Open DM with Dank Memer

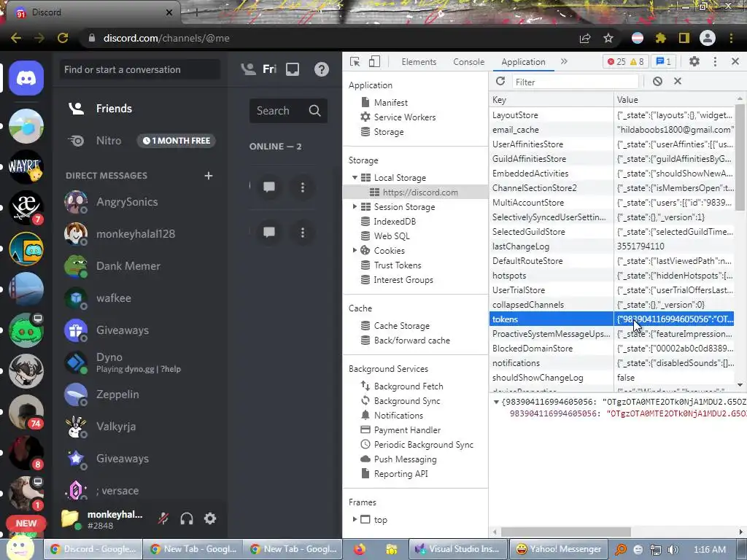point(140,266)
